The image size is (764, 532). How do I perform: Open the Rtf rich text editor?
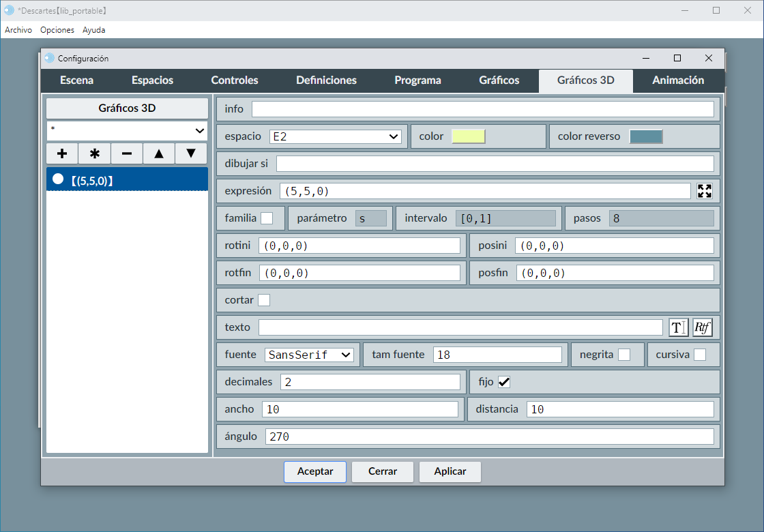tap(703, 327)
